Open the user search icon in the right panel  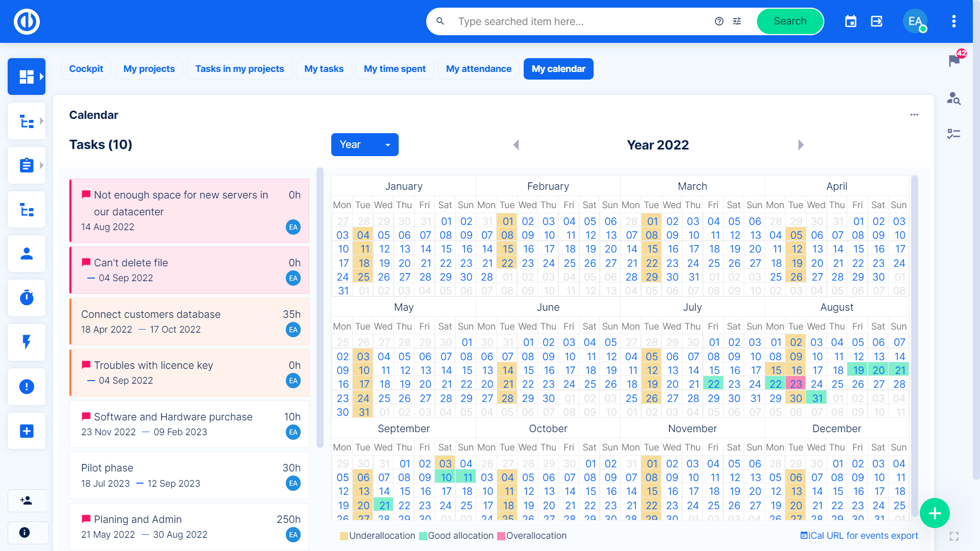[x=953, y=98]
